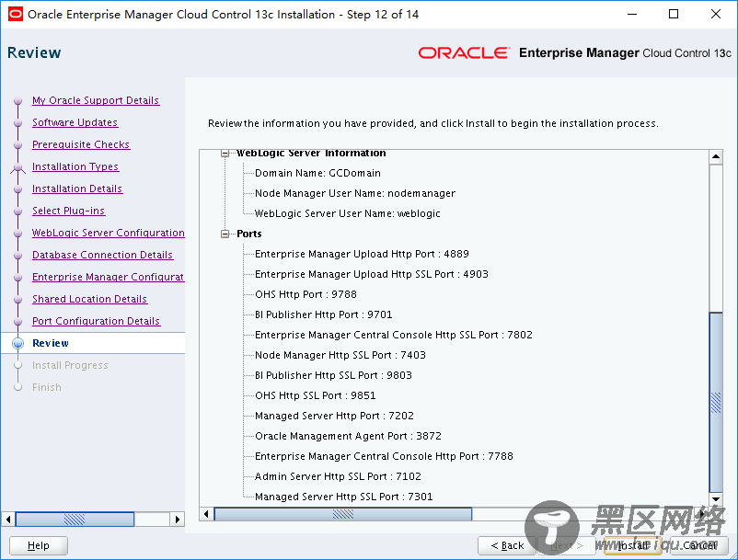Select BI Publisher Http Port 9701 row
The height and width of the screenshot is (560, 738).
point(323,314)
